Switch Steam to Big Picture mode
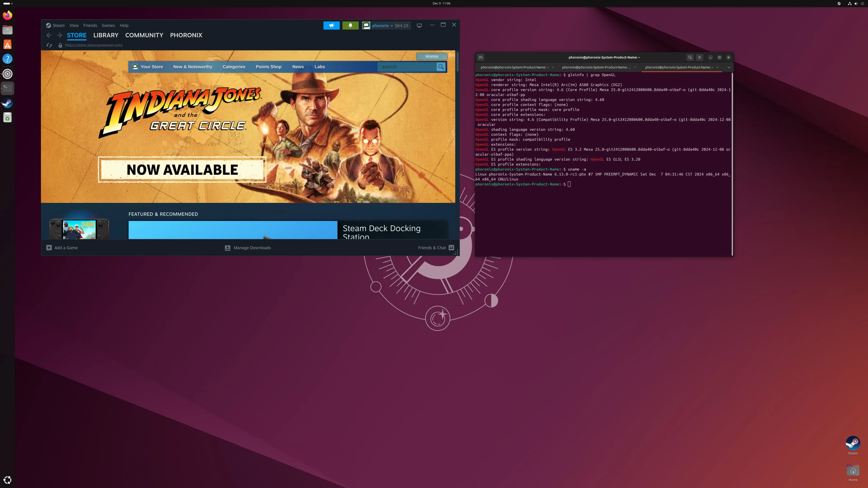 [x=419, y=26]
